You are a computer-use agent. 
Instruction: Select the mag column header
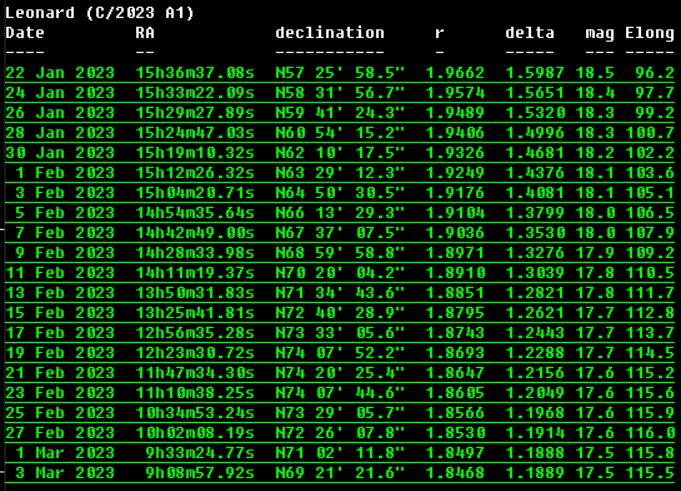pos(600,33)
